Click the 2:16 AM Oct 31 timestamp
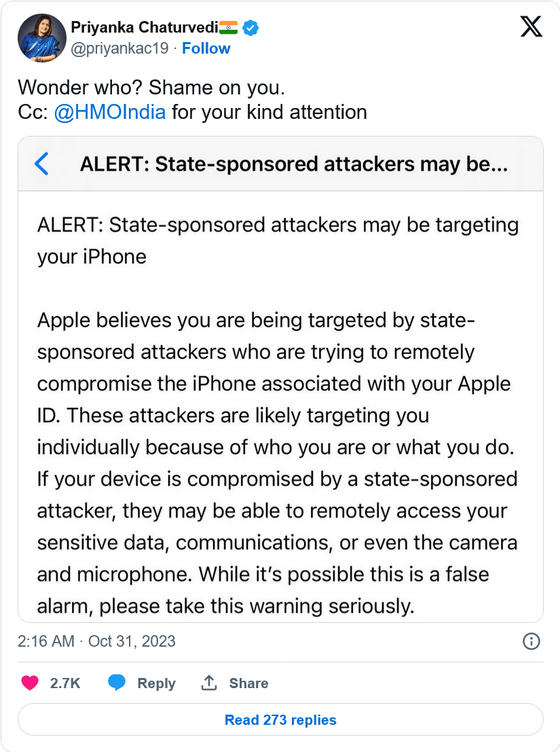560x752 pixels. tap(96, 641)
